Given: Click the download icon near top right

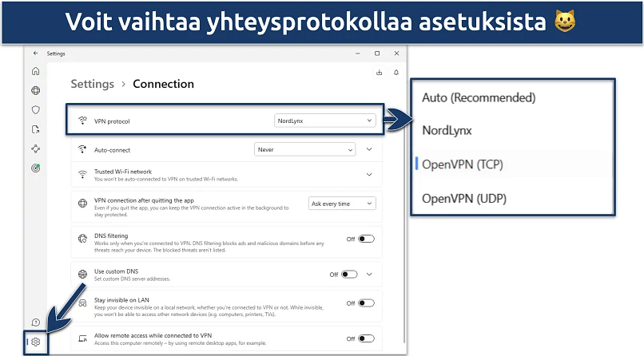Looking at the screenshot, I should (379, 73).
